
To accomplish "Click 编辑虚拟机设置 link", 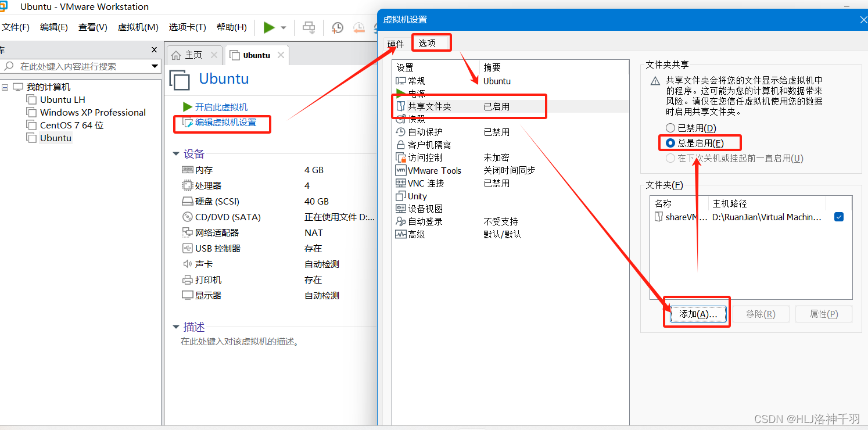I will (225, 123).
